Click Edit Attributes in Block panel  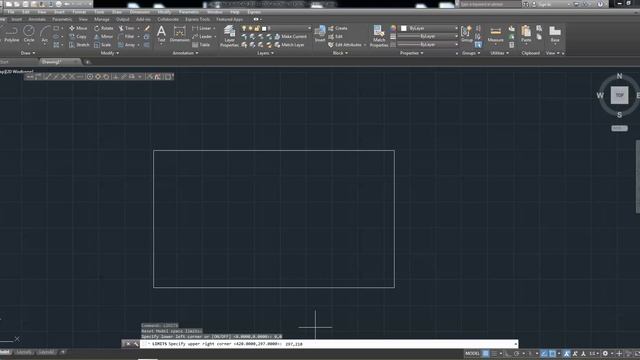tap(345, 44)
